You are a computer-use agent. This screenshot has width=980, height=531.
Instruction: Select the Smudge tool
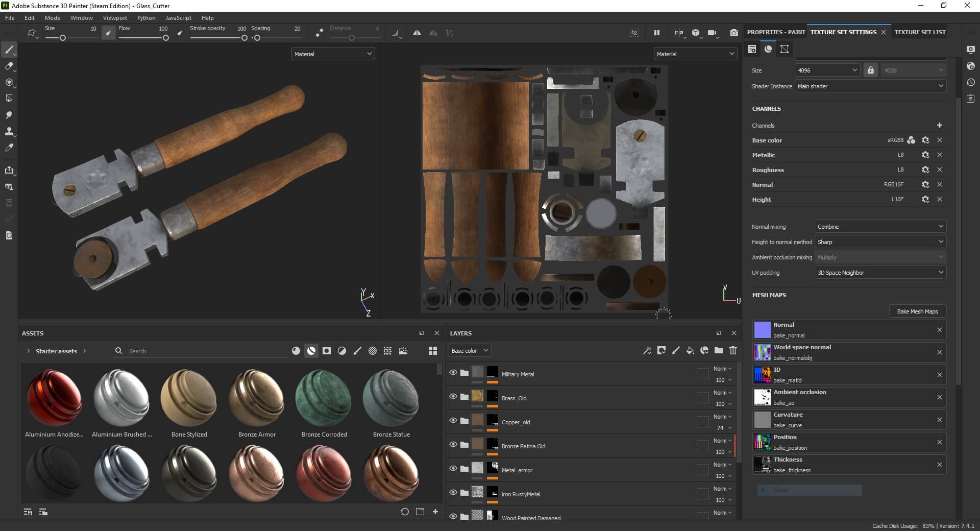click(x=9, y=115)
